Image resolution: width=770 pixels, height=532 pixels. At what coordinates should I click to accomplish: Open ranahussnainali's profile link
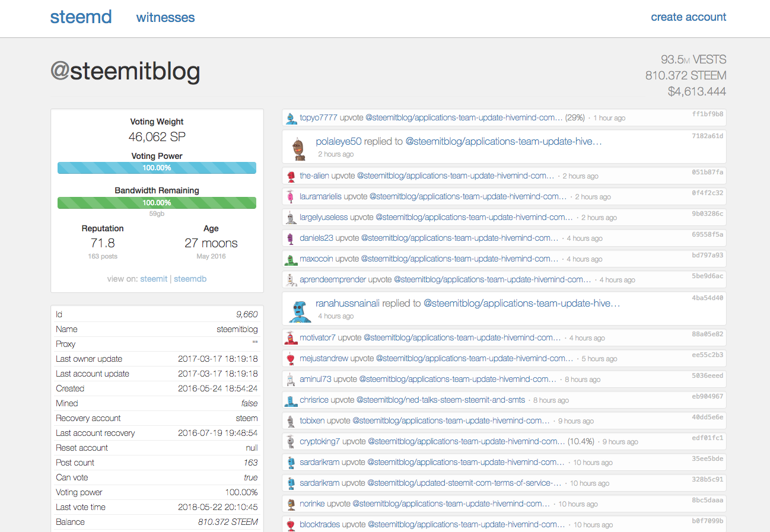(348, 304)
